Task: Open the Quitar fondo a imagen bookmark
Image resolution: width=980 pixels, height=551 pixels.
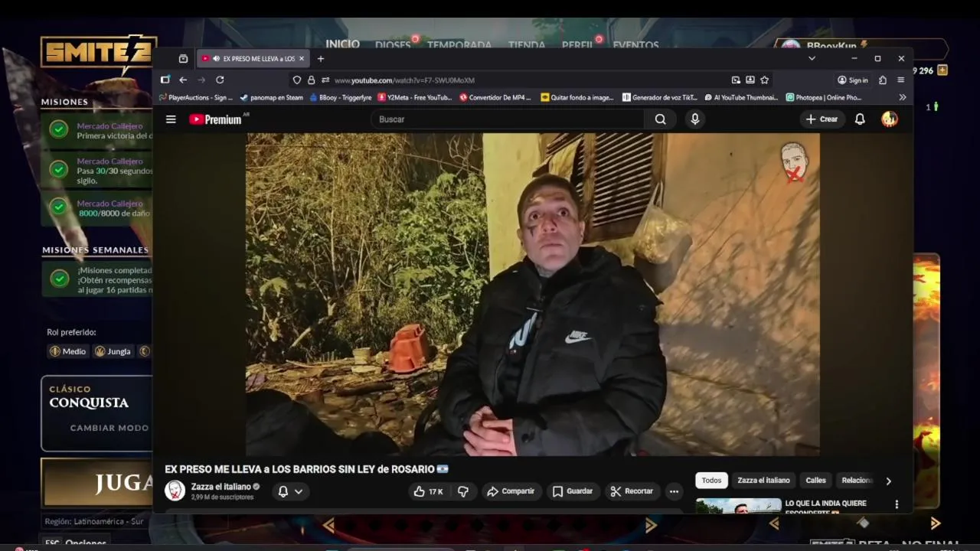Action: click(x=577, y=97)
